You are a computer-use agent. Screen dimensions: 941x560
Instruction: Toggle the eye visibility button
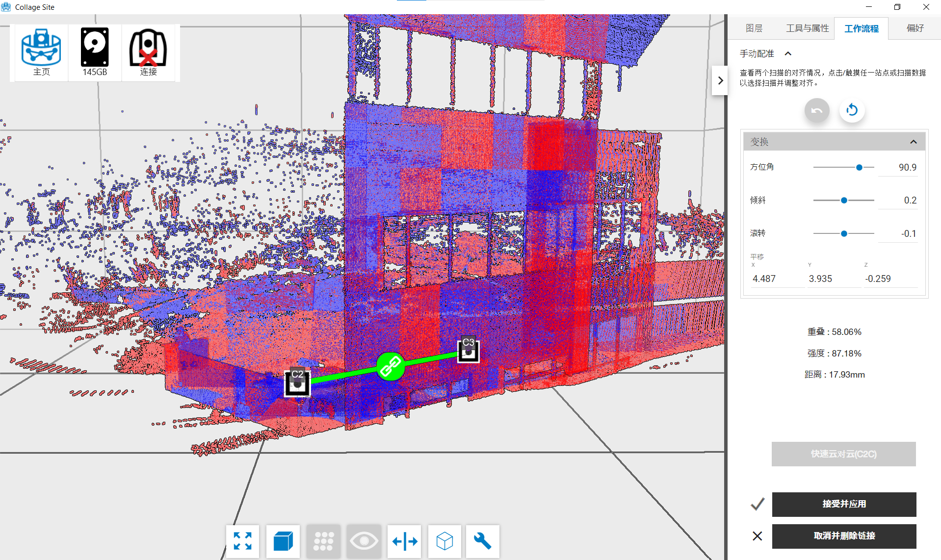click(364, 541)
